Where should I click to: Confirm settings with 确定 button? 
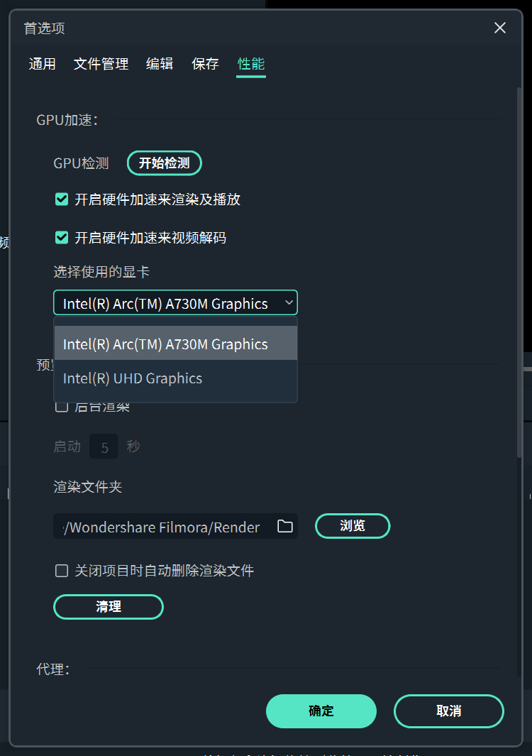(321, 711)
